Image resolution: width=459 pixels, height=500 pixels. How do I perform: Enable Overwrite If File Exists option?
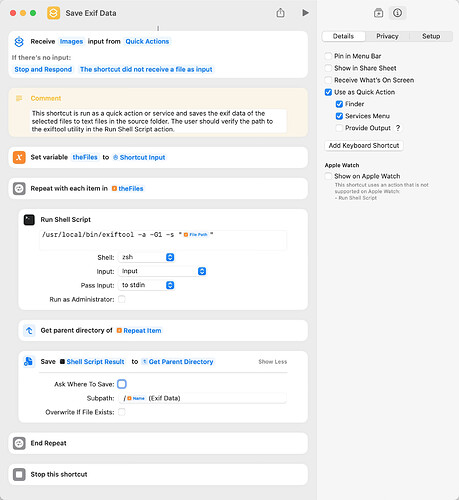pos(122,412)
